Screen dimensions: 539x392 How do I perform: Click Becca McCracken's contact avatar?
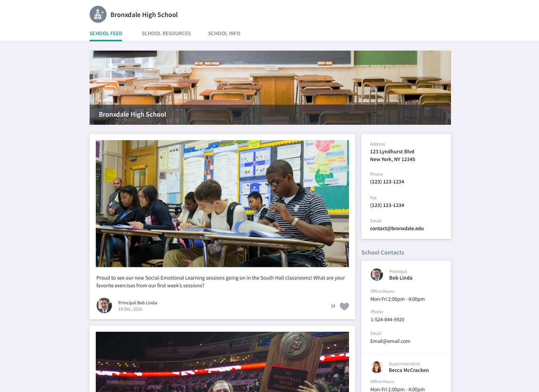[x=377, y=367]
